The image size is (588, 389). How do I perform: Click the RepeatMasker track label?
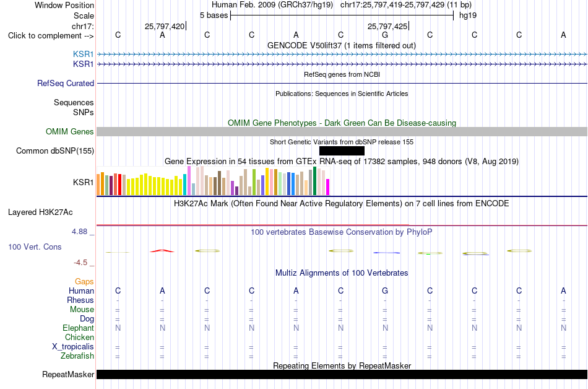tap(68, 374)
